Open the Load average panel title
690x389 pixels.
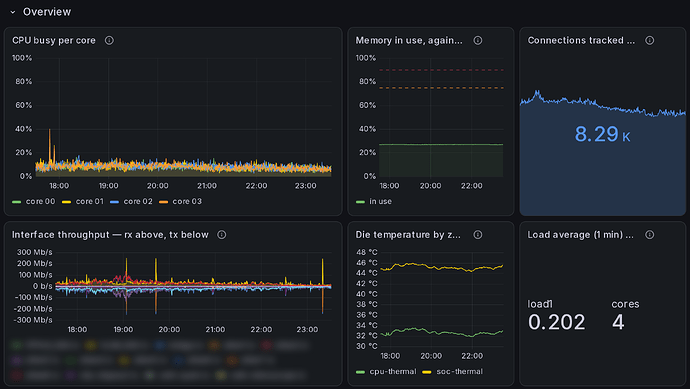click(x=580, y=235)
